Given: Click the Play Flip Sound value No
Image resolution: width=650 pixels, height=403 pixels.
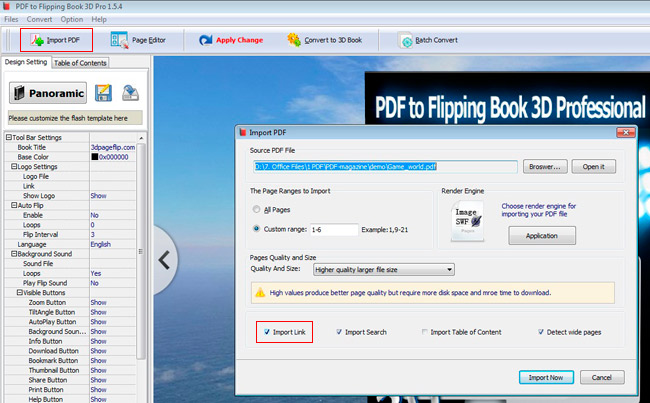Looking at the screenshot, I should point(95,283).
